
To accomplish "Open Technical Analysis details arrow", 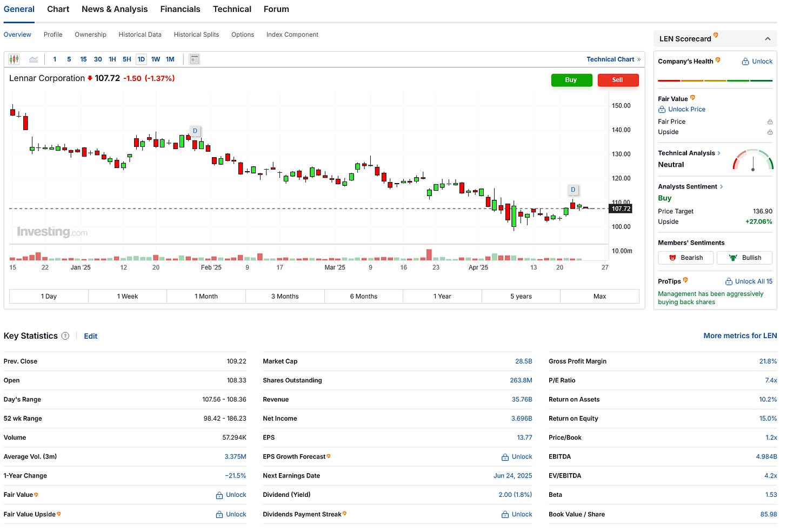I will tap(719, 153).
